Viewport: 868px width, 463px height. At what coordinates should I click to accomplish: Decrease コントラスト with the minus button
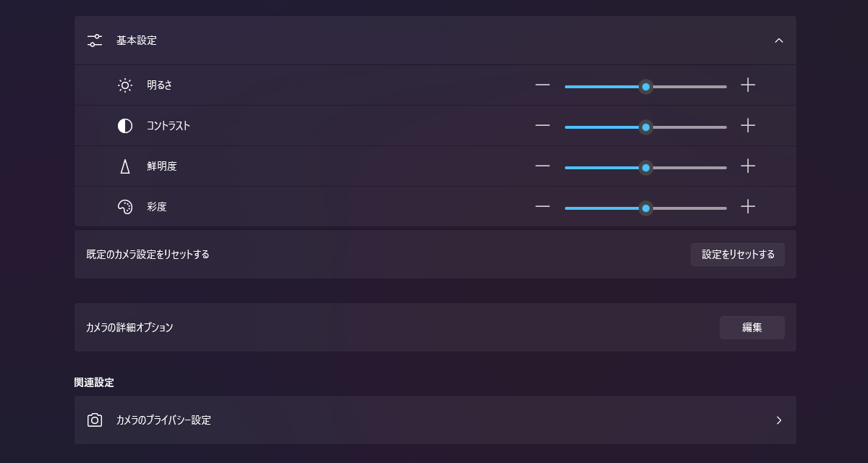[x=542, y=126]
